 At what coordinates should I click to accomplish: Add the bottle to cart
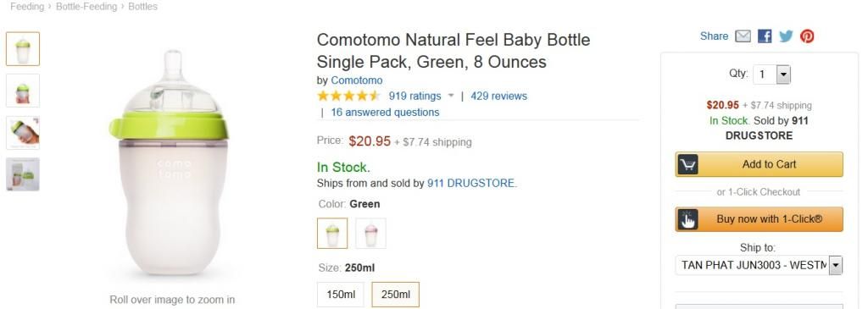click(759, 164)
